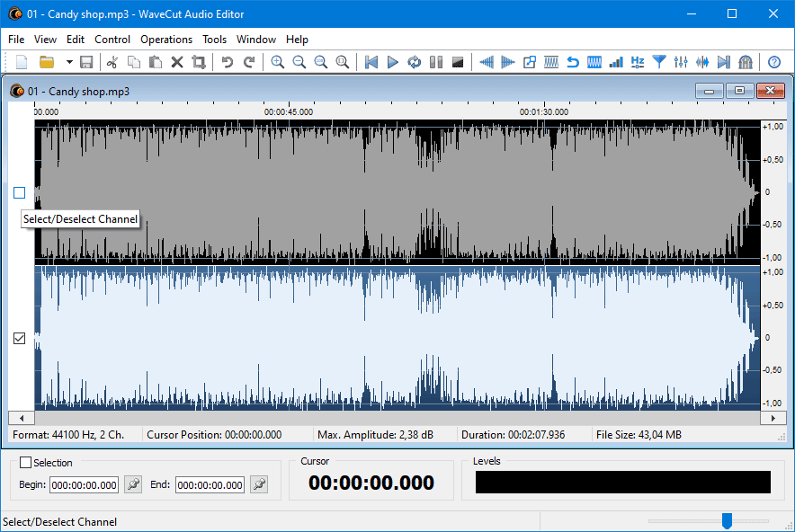Click the zoom slider at bottom right

727,521
